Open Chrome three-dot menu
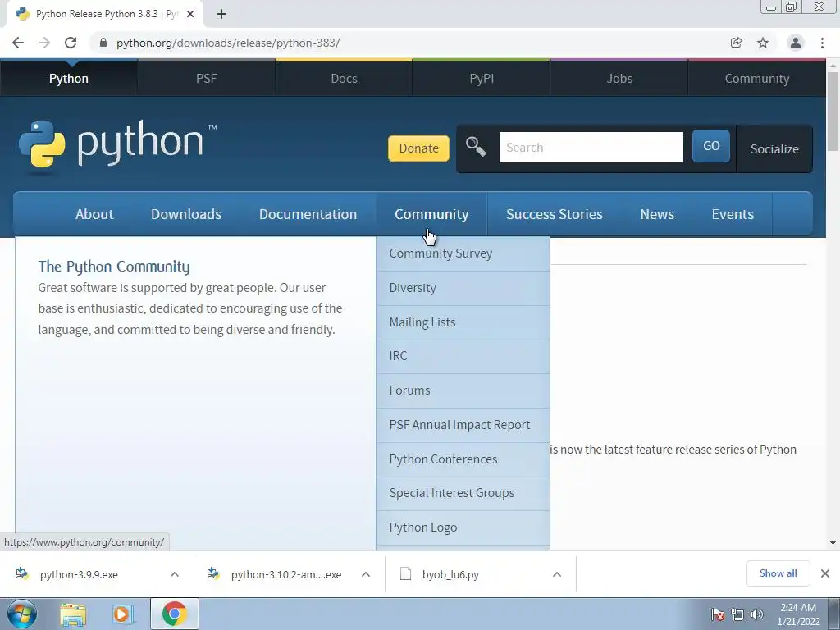Screen dimensions: 840x630 coord(822,43)
